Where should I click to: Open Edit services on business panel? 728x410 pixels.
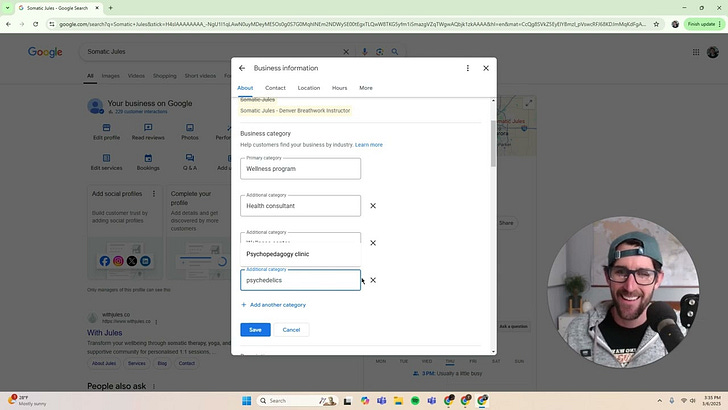point(106,163)
